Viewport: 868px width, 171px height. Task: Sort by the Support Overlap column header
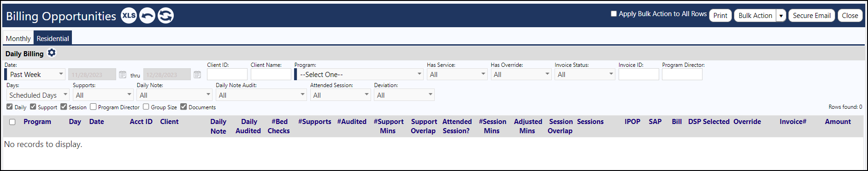point(424,126)
